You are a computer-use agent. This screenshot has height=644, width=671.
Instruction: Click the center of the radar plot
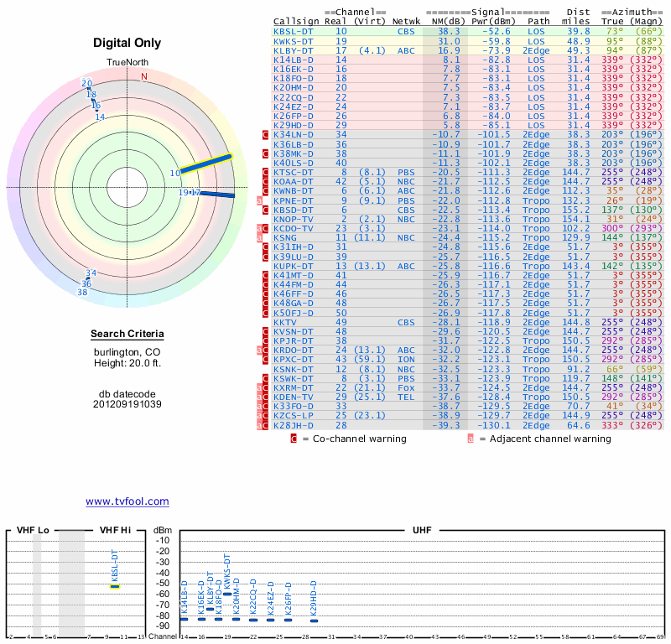coord(125,186)
